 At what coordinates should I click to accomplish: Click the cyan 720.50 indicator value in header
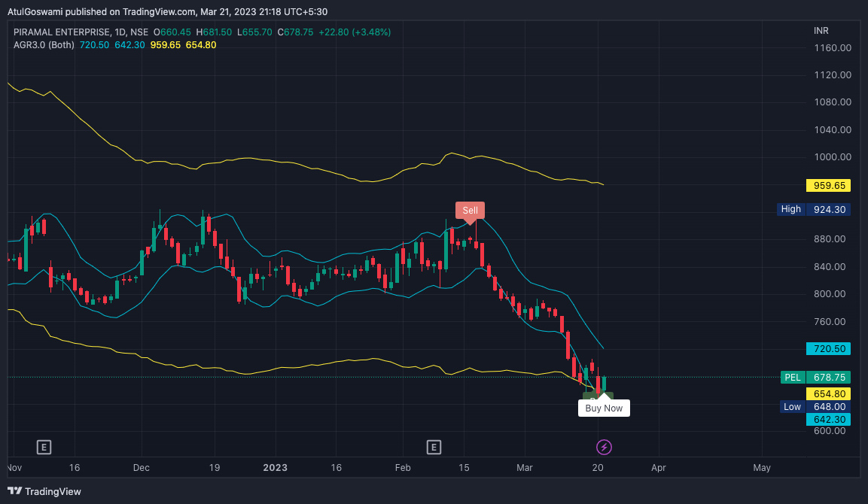[94, 45]
